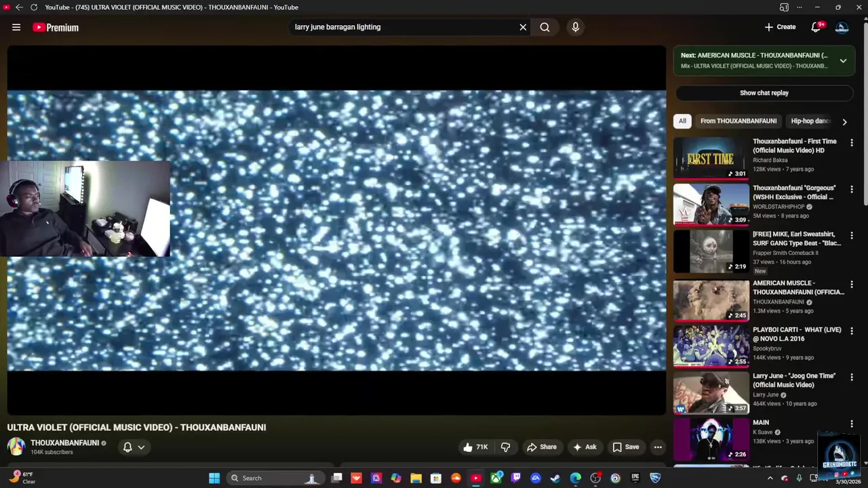Viewport: 868px width, 488px height.
Task: Expand the Next up mix panel chevron
Action: [843, 60]
